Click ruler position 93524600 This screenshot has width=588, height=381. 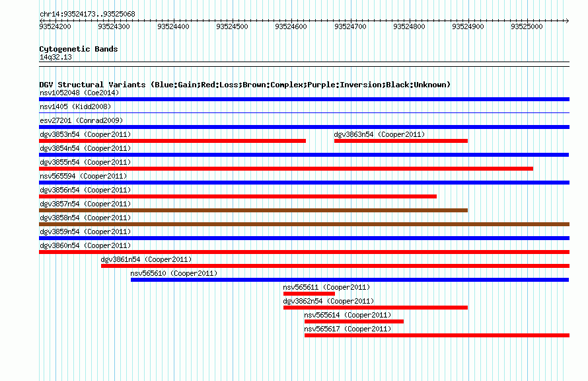[x=291, y=26]
